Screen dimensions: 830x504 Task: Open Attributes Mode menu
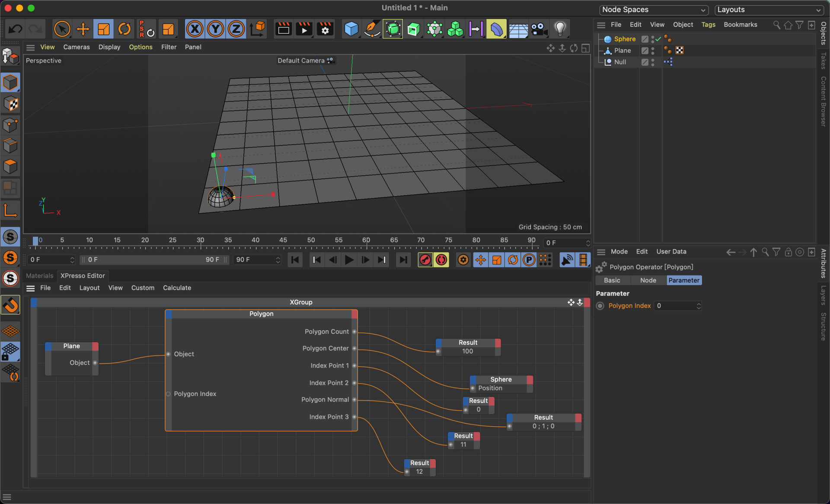pyautogui.click(x=619, y=251)
